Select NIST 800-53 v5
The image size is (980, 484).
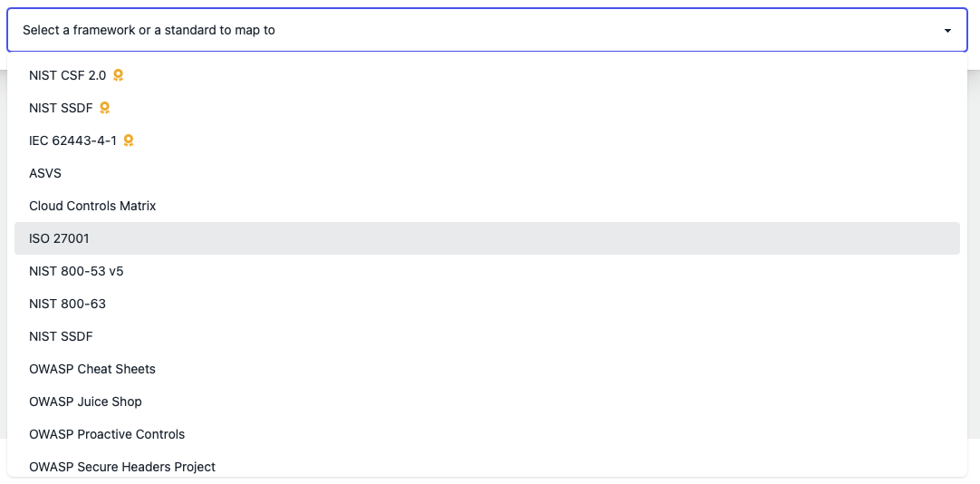coord(76,271)
